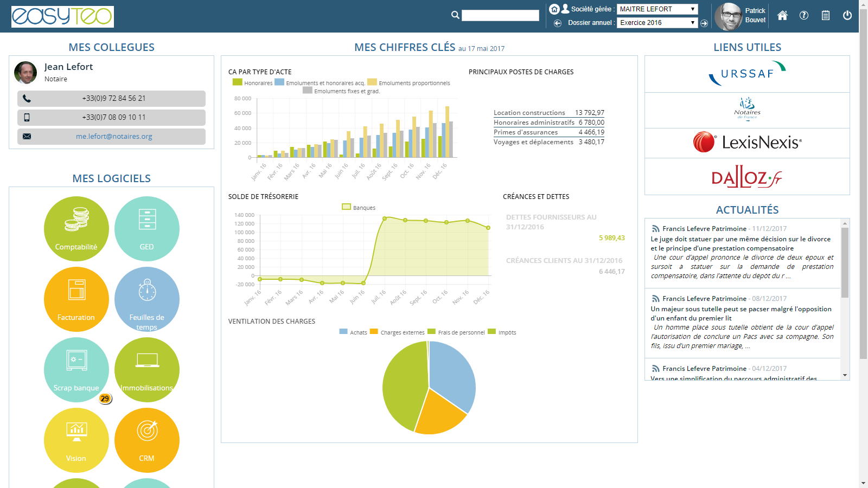This screenshot has width=868, height=488.
Task: Open the Facturation module
Action: coord(76,299)
